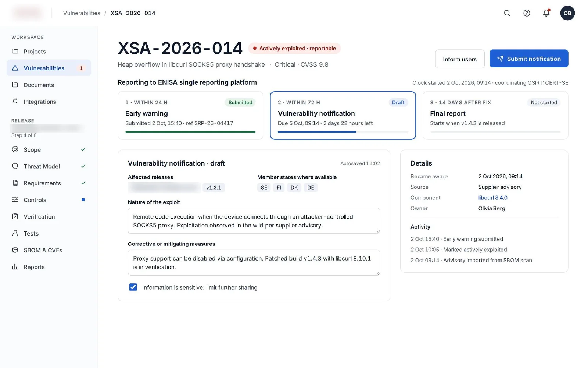Click the Projects folder icon

pyautogui.click(x=15, y=51)
